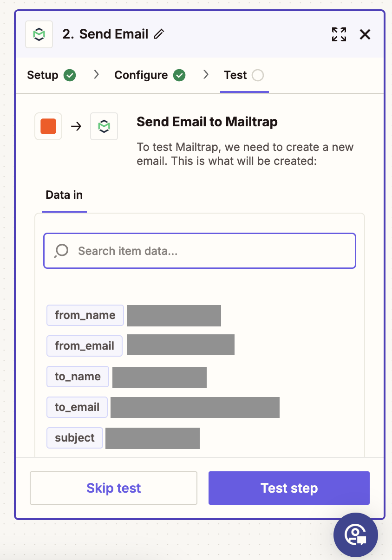Viewport: 392px width, 560px height.
Task: Click the Skip test button
Action: coord(114,488)
